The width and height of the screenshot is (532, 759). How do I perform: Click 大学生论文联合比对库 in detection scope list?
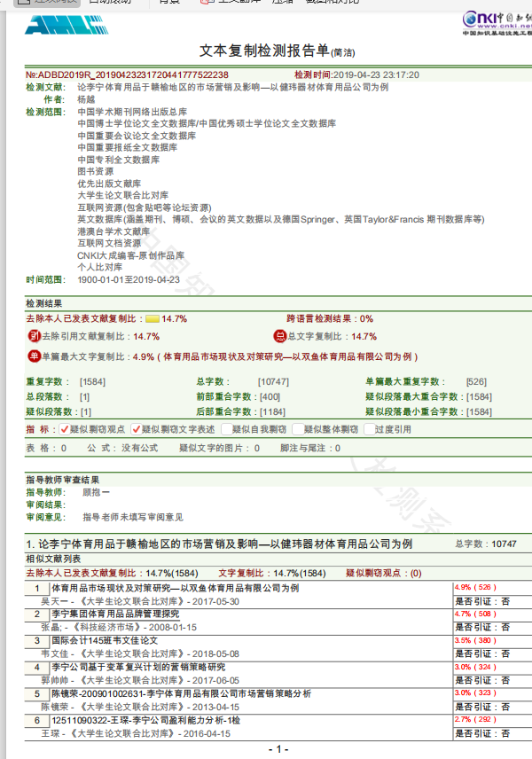tap(123, 195)
